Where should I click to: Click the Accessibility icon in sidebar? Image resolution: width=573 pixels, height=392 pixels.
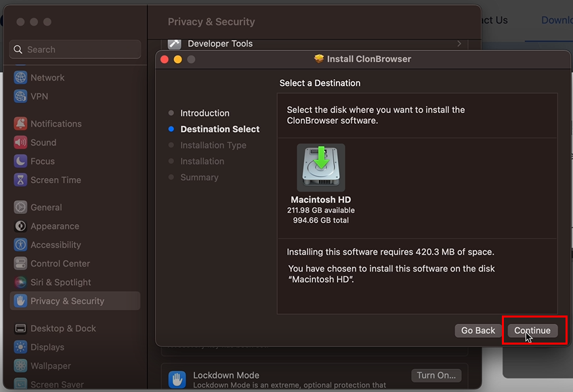(x=20, y=245)
